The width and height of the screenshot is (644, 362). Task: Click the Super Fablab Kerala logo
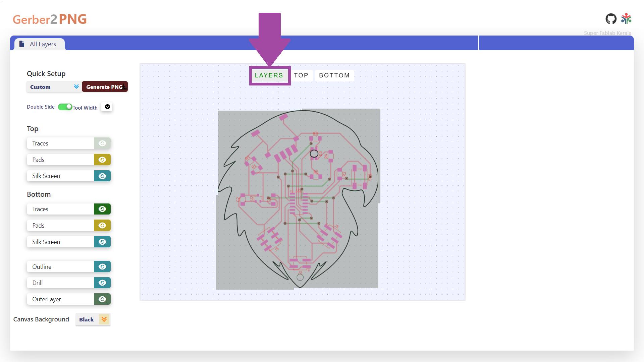point(626,19)
